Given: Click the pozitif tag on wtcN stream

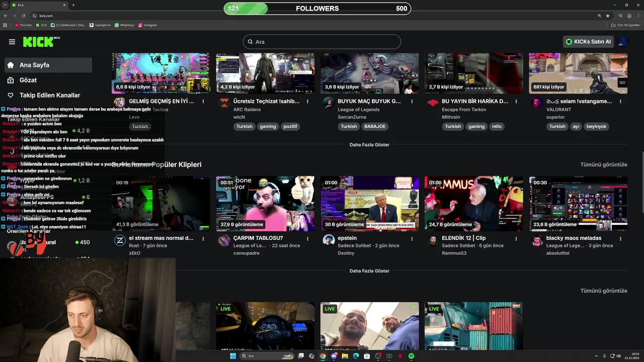Looking at the screenshot, I should tap(290, 127).
